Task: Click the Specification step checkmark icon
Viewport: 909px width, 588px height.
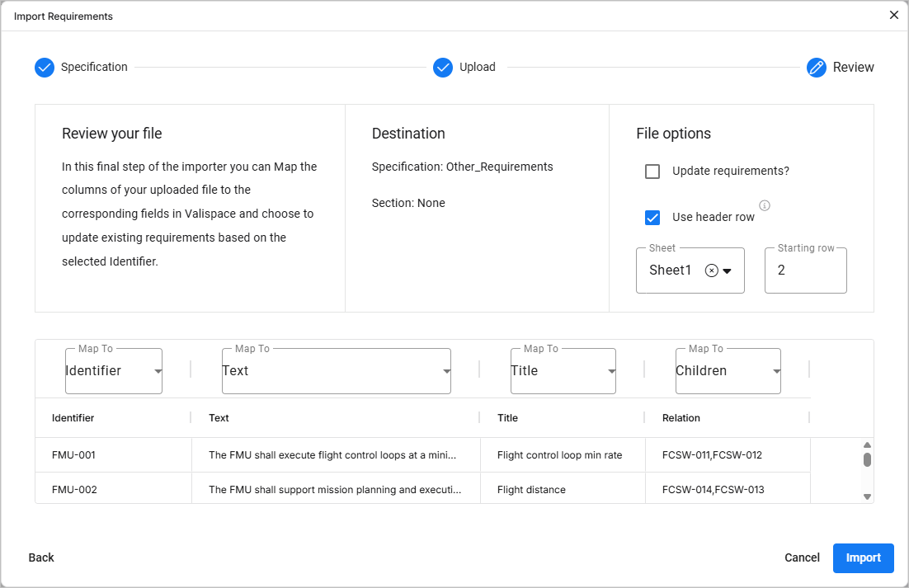Action: (x=45, y=68)
